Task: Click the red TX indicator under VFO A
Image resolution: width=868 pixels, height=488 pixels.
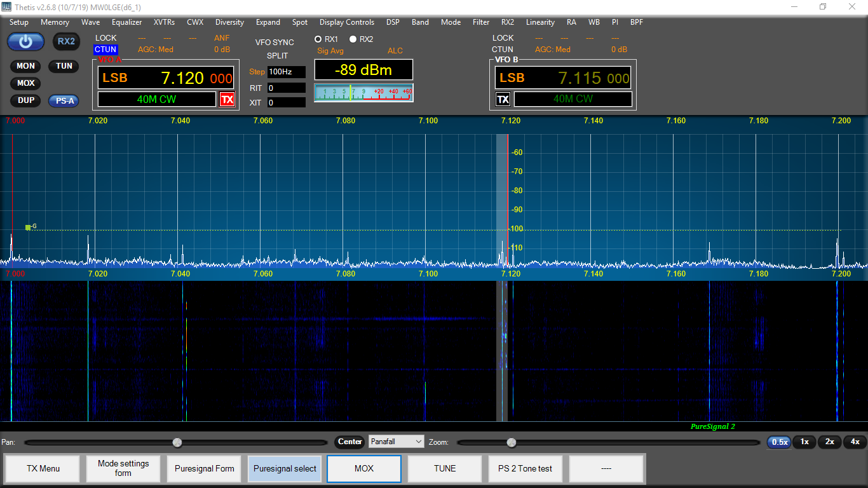Action: coord(227,100)
